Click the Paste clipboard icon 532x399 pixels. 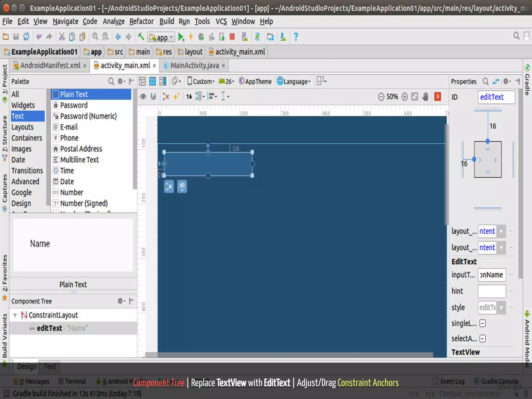pos(82,37)
